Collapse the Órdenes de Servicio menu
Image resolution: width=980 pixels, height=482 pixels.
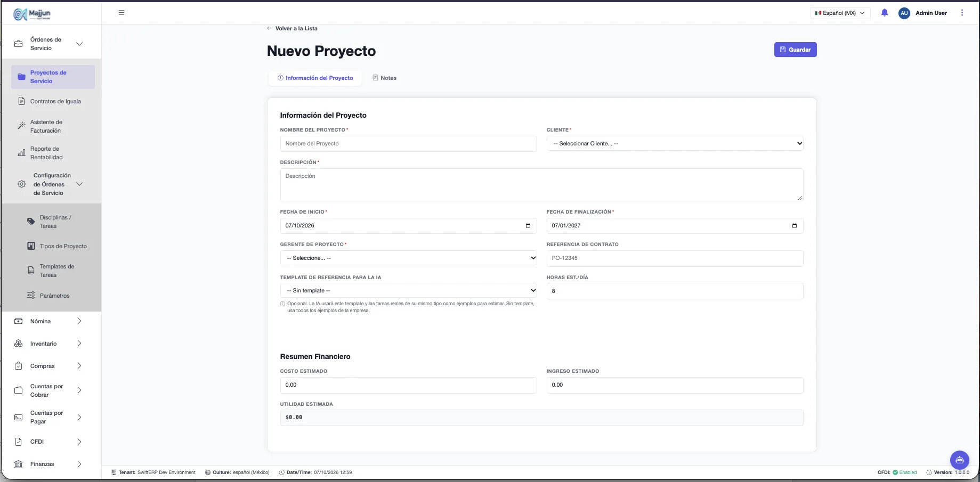point(79,44)
